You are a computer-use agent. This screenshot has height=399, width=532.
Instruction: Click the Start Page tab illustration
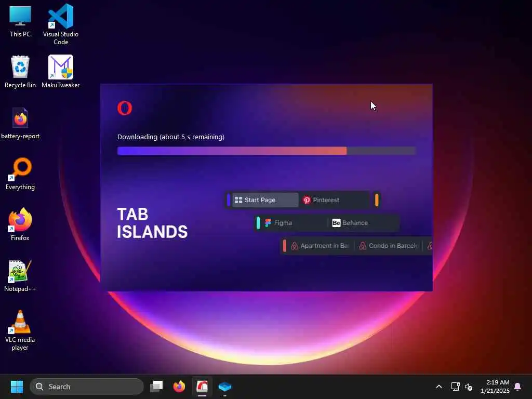pos(264,200)
